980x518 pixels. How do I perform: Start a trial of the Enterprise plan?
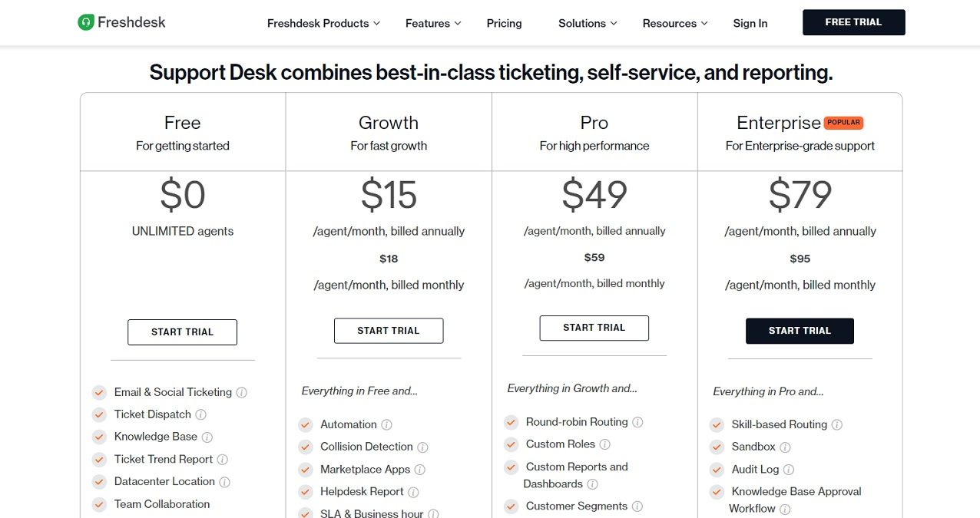pos(800,331)
